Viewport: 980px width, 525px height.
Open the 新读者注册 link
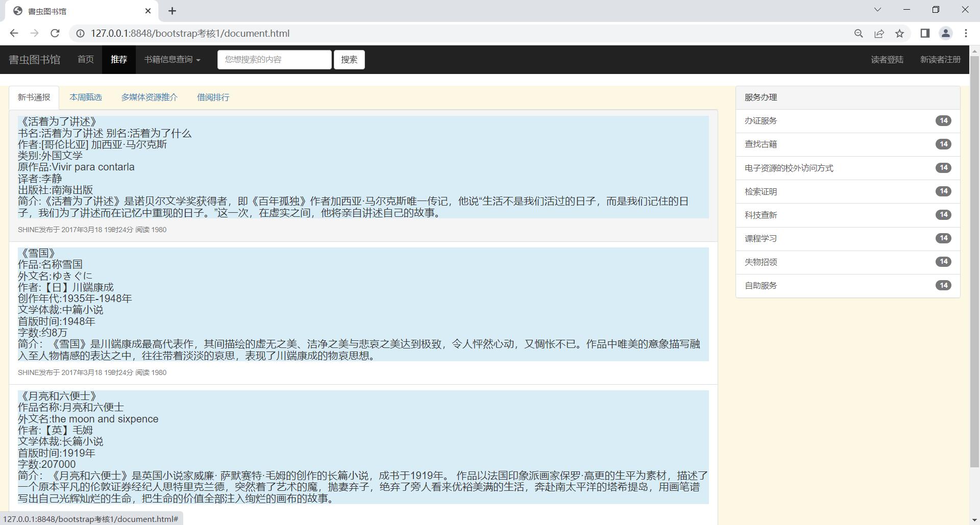click(x=940, y=59)
